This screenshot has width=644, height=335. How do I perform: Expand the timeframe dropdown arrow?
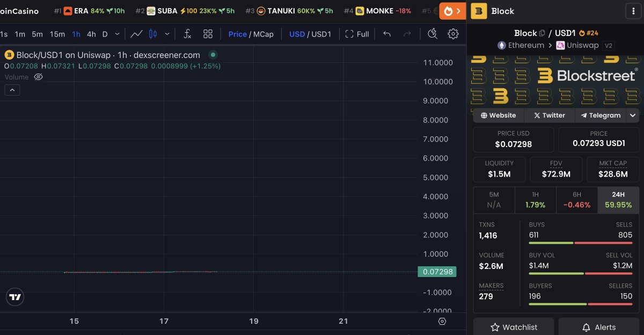click(117, 34)
